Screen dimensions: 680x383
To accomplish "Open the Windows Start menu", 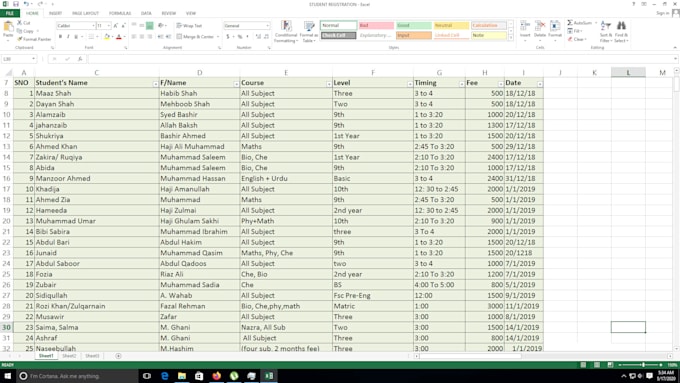I will point(7,376).
